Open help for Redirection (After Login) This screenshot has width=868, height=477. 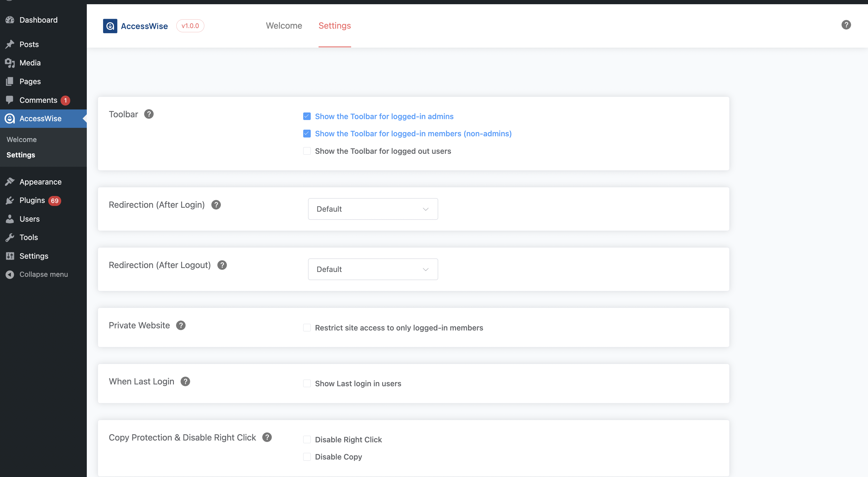[216, 205]
